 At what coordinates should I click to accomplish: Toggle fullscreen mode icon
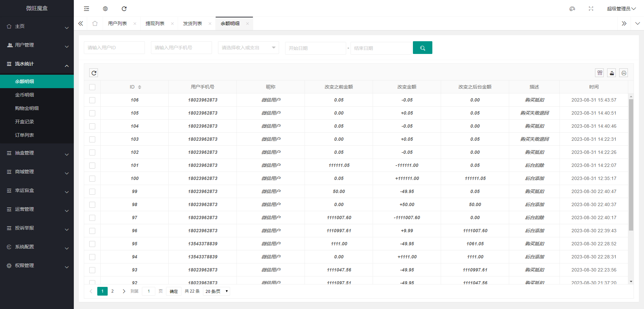[591, 9]
